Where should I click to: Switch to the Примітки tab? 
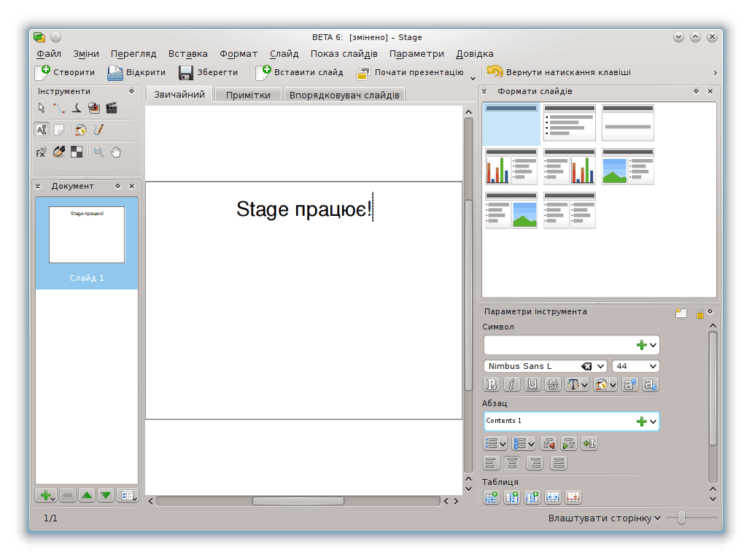(x=248, y=95)
